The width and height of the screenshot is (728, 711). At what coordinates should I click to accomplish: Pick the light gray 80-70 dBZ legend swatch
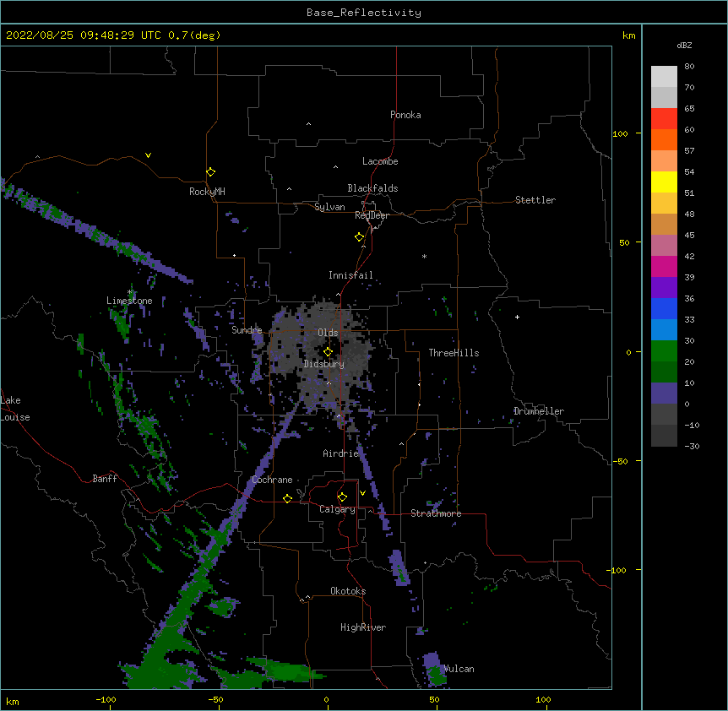point(664,77)
